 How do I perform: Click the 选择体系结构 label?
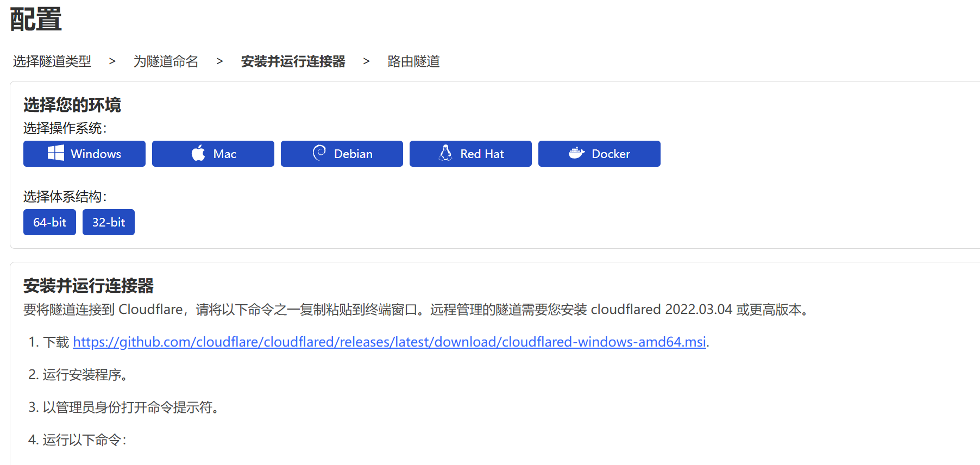pos(65,196)
